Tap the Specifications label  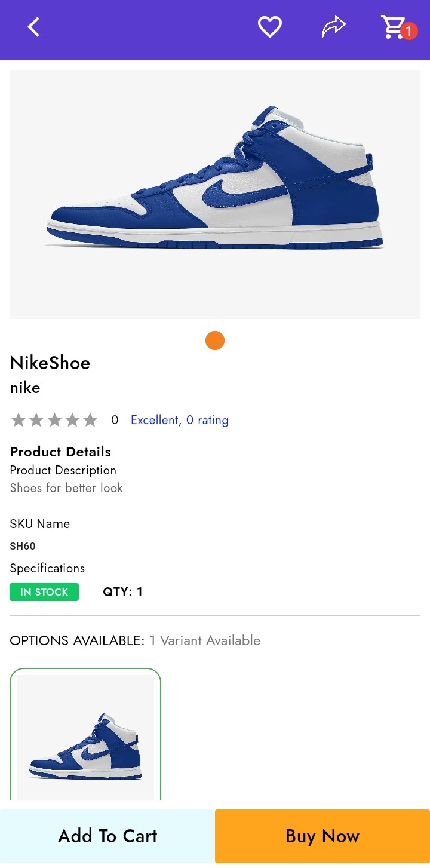tap(47, 568)
